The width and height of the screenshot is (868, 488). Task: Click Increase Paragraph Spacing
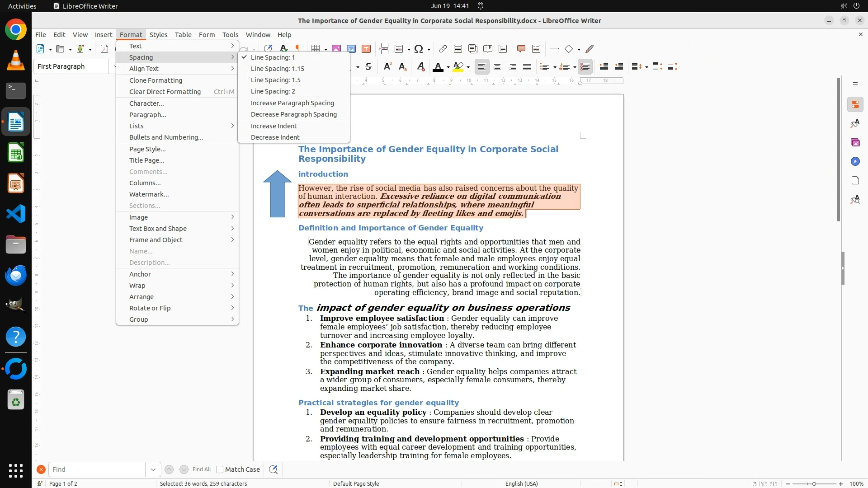pos(292,103)
